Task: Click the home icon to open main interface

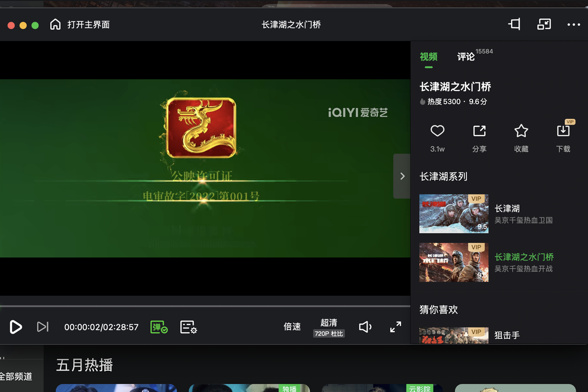Action: pyautogui.click(x=56, y=24)
